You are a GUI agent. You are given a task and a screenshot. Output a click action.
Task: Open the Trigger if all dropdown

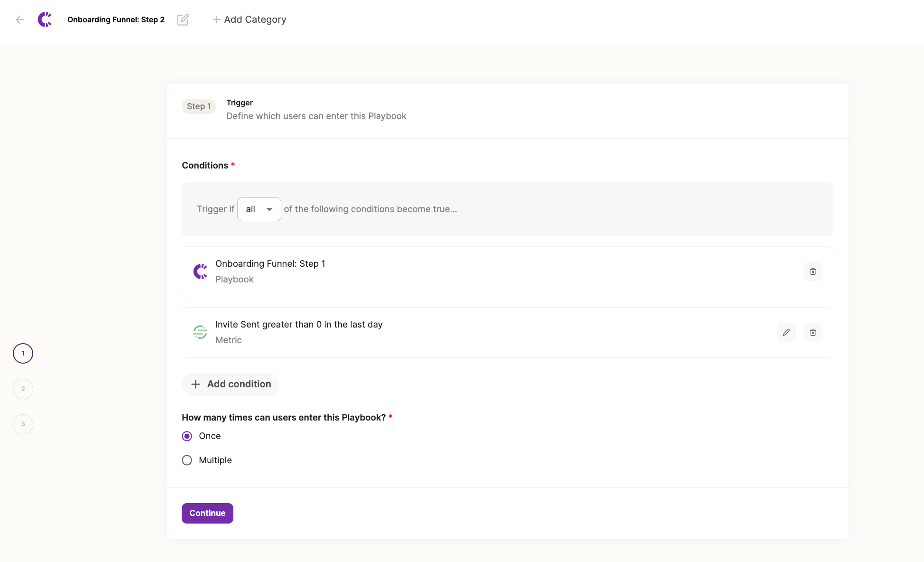[259, 209]
